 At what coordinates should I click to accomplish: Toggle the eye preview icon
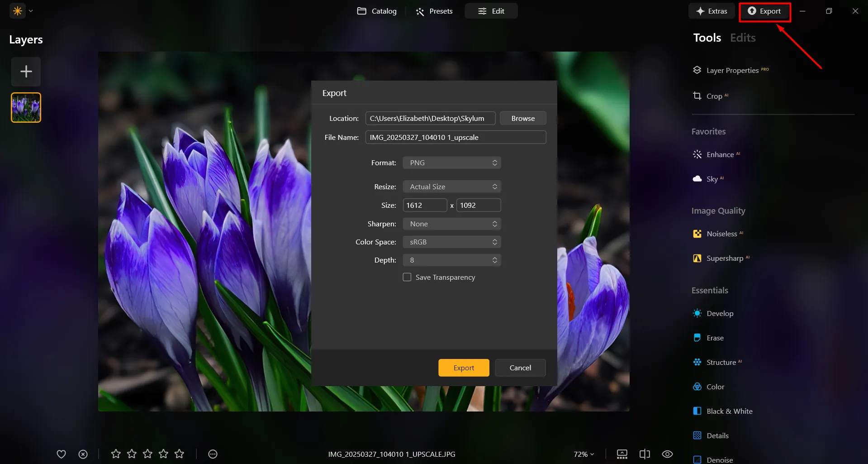click(667, 454)
